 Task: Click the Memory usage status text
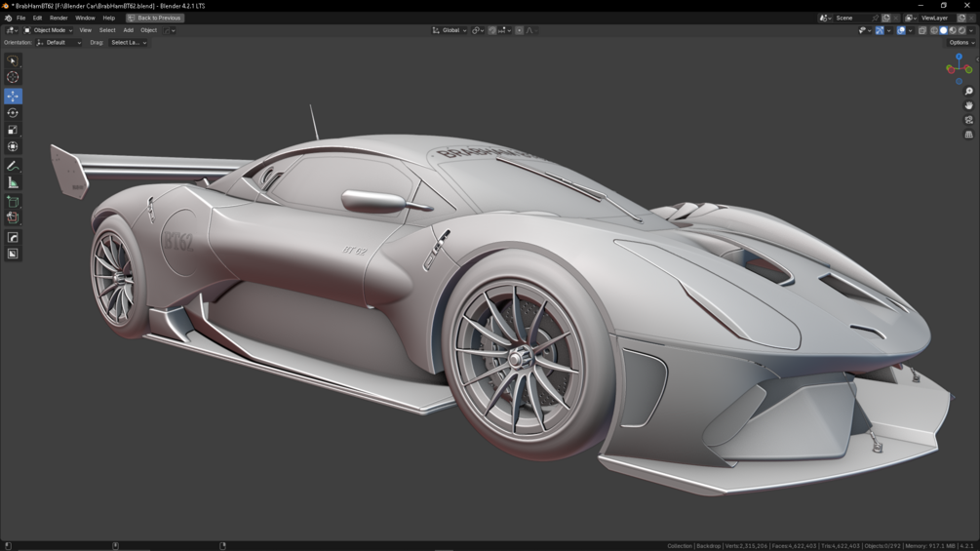pos(930,546)
